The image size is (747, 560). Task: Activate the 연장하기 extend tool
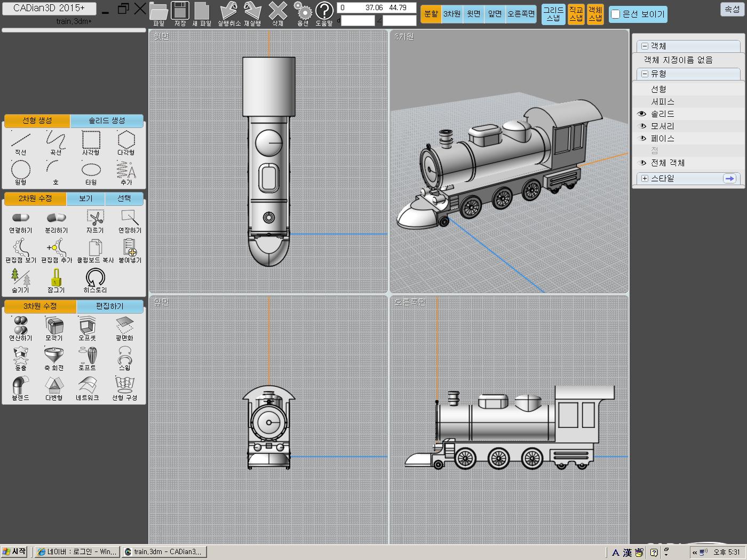tap(130, 221)
